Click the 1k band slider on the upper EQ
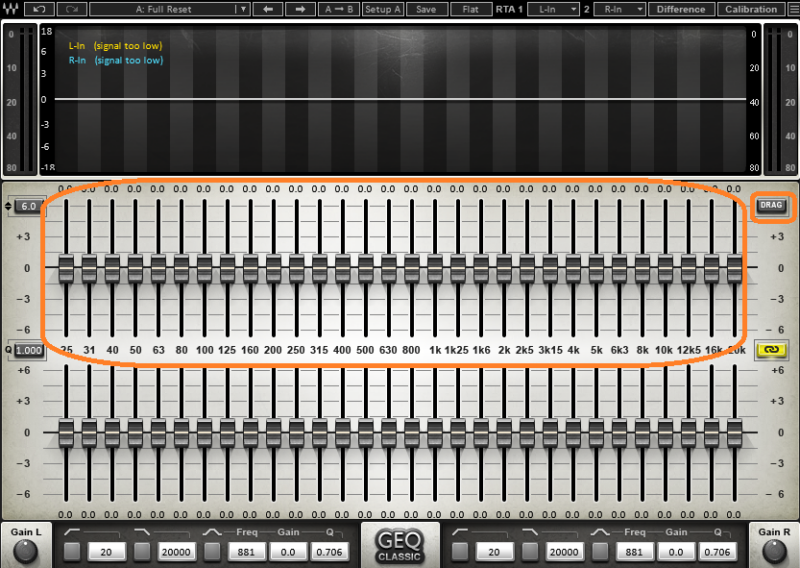Screen dimensions: 800x568 tap(435, 269)
